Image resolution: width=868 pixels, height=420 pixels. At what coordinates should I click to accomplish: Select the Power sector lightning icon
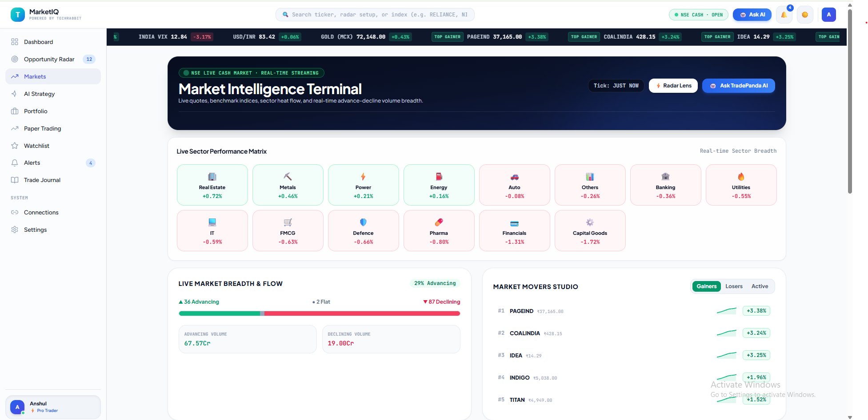coord(364,176)
